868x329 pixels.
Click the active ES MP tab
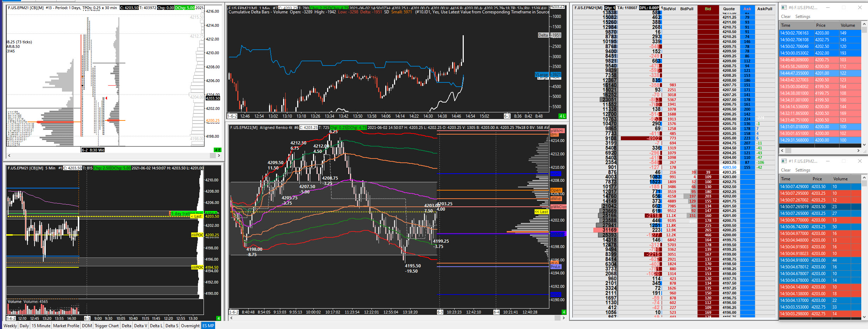pyautogui.click(x=208, y=325)
